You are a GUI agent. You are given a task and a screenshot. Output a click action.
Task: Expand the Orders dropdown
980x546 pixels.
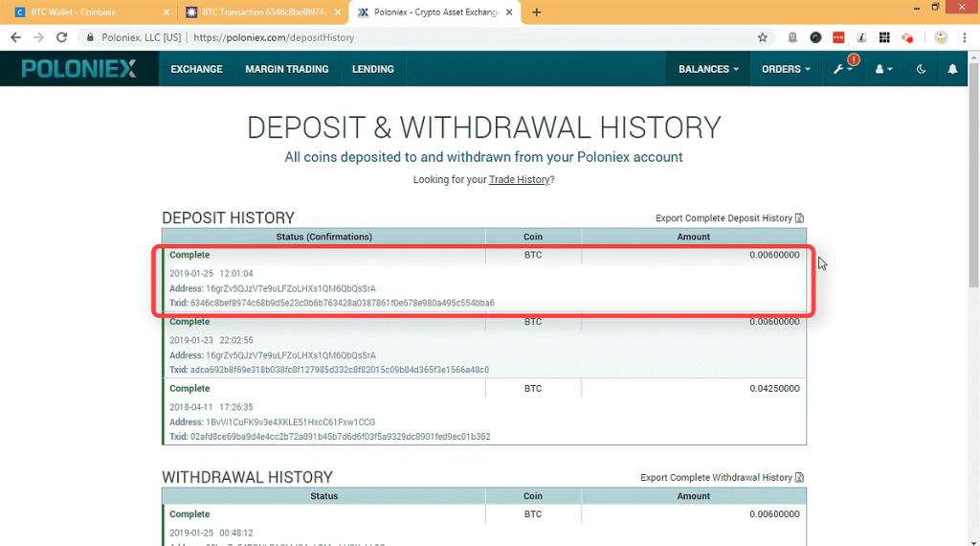[786, 69]
